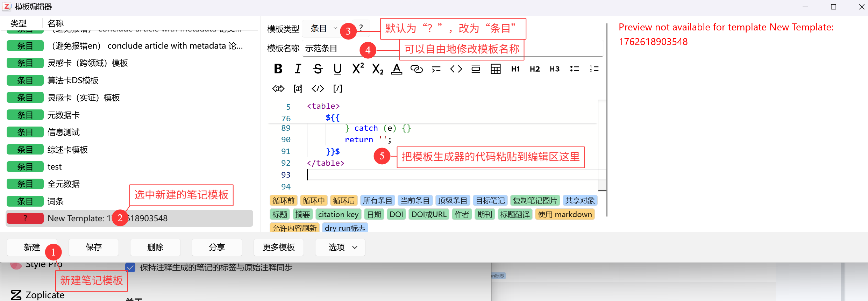
Task: Click the 新建 button
Action: click(x=32, y=248)
